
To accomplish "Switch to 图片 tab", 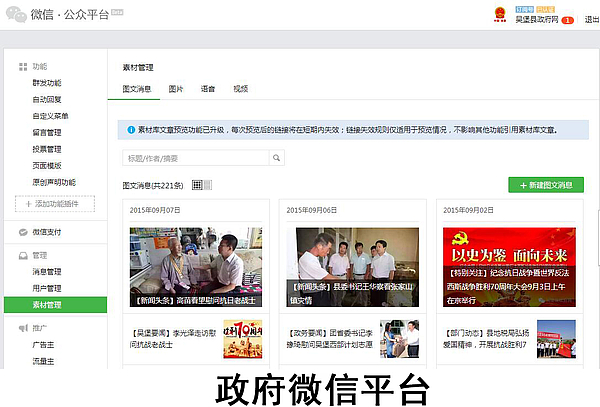I will click(176, 89).
